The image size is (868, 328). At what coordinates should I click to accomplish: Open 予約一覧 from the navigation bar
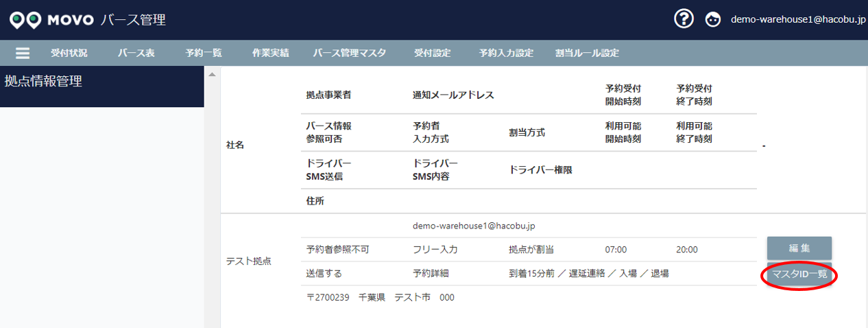pos(204,54)
